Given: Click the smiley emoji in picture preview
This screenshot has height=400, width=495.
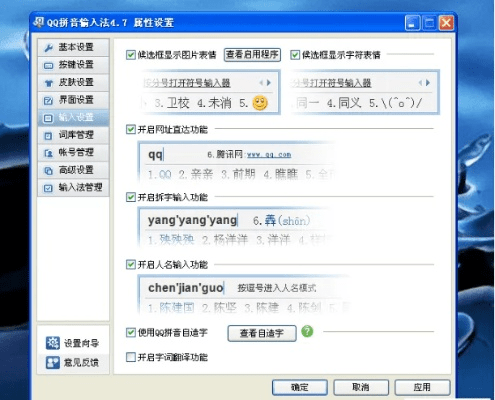Looking at the screenshot, I should tap(260, 103).
